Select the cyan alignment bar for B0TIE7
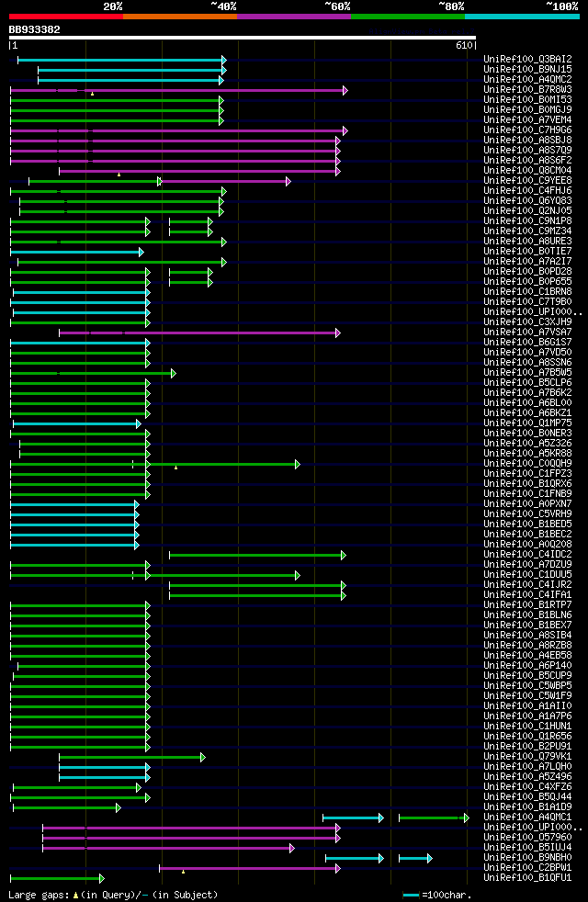 click(77, 252)
